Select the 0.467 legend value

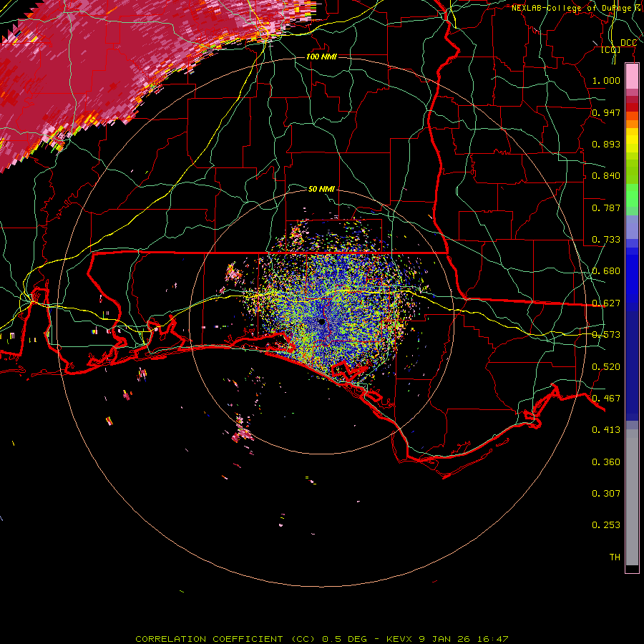(x=606, y=399)
